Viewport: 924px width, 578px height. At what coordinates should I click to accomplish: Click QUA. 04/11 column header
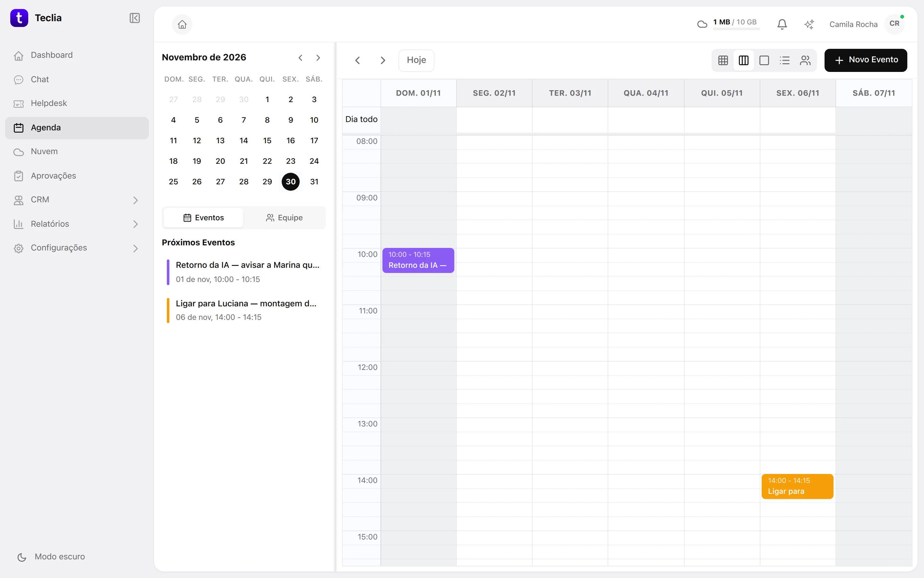[x=646, y=93]
